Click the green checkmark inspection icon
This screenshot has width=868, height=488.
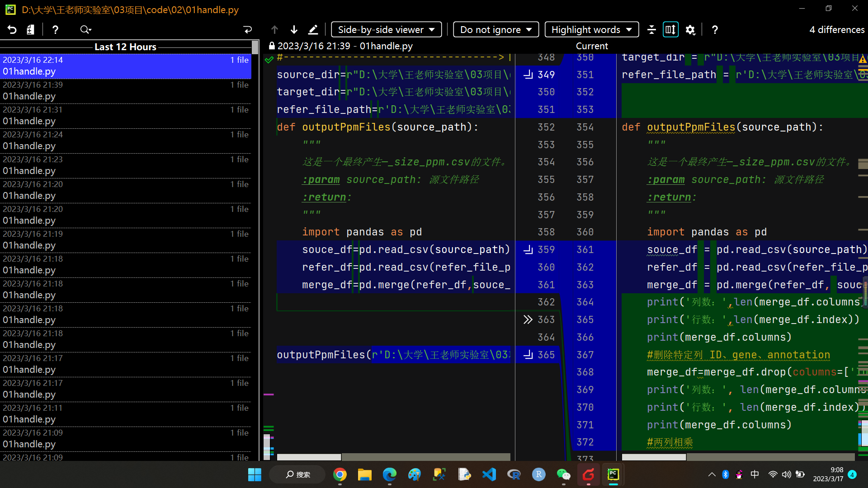tap(269, 59)
